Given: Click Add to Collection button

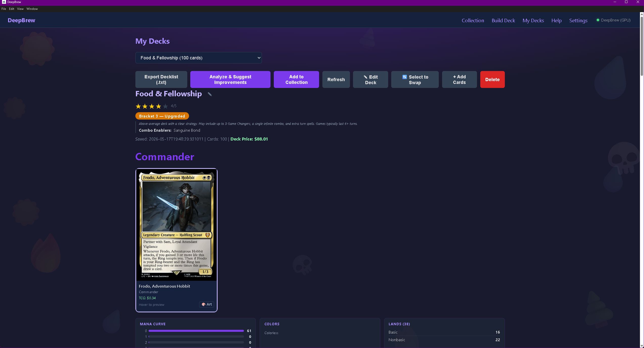Looking at the screenshot, I should point(296,80).
